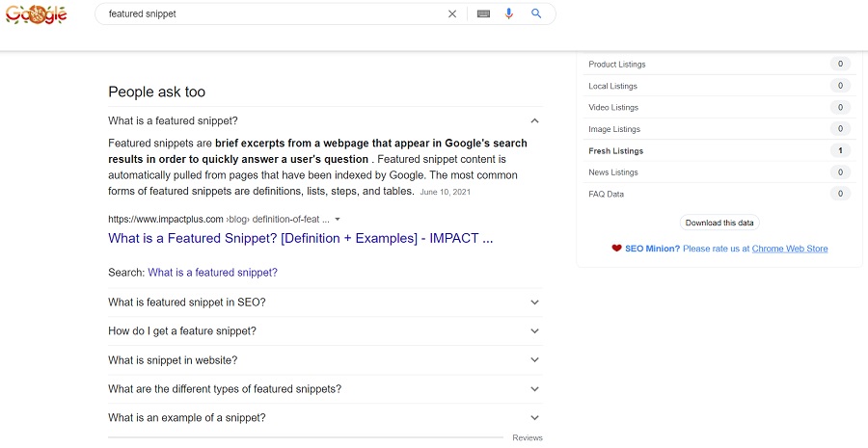Click the count badge for FAQ Data
Viewport: 868px width, 448px height.
pyautogui.click(x=840, y=194)
